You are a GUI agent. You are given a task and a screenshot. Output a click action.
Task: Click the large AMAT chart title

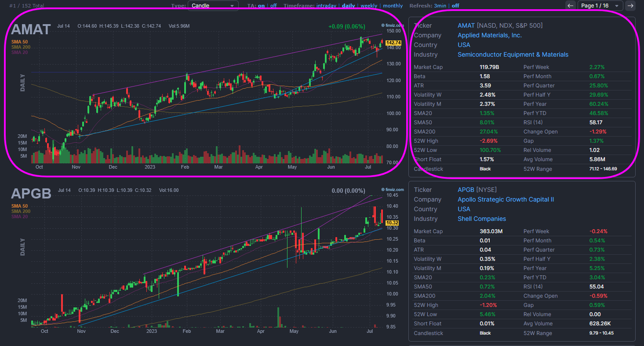click(31, 29)
